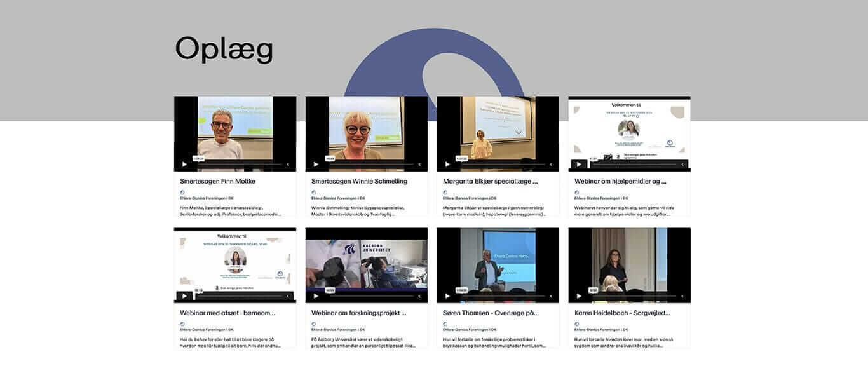This screenshot has height=366, width=868.
Task: Click the Karen Heidelbach video thumbnail
Action: coord(629,261)
